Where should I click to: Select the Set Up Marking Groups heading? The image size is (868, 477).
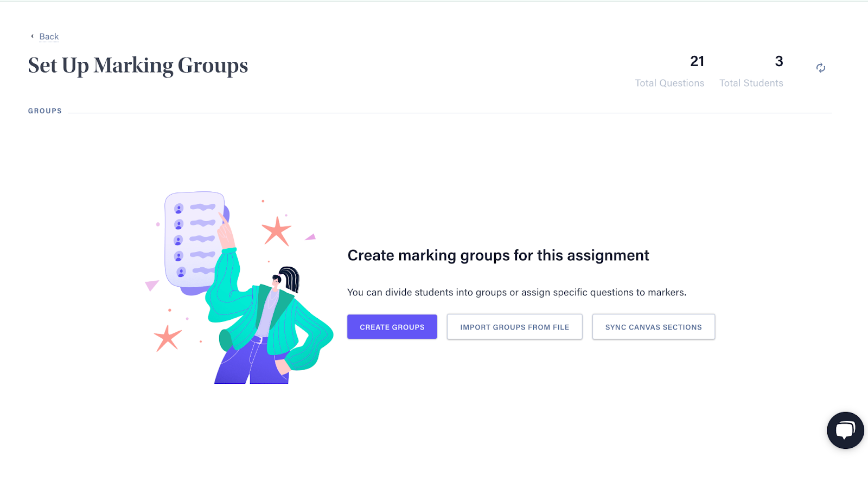pyautogui.click(x=138, y=66)
